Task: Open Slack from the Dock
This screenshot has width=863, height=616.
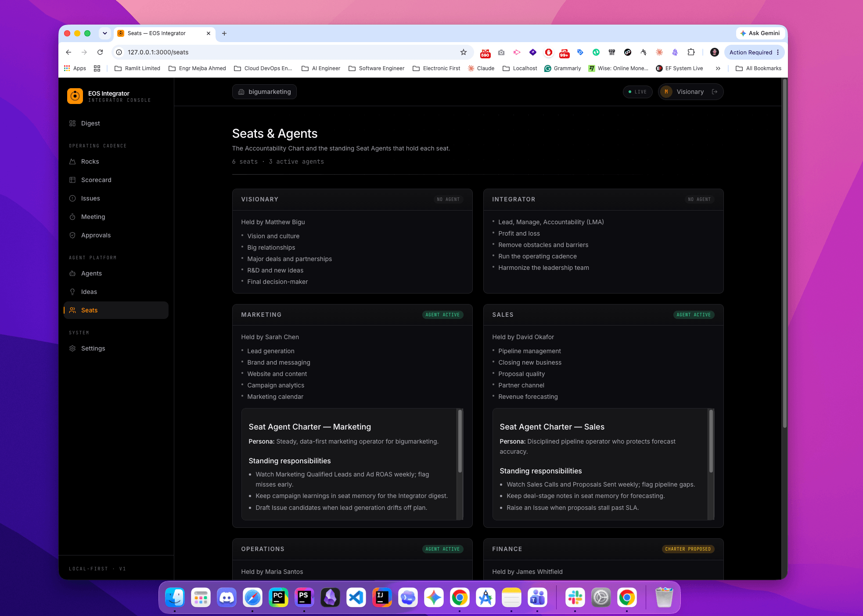Action: (575, 598)
